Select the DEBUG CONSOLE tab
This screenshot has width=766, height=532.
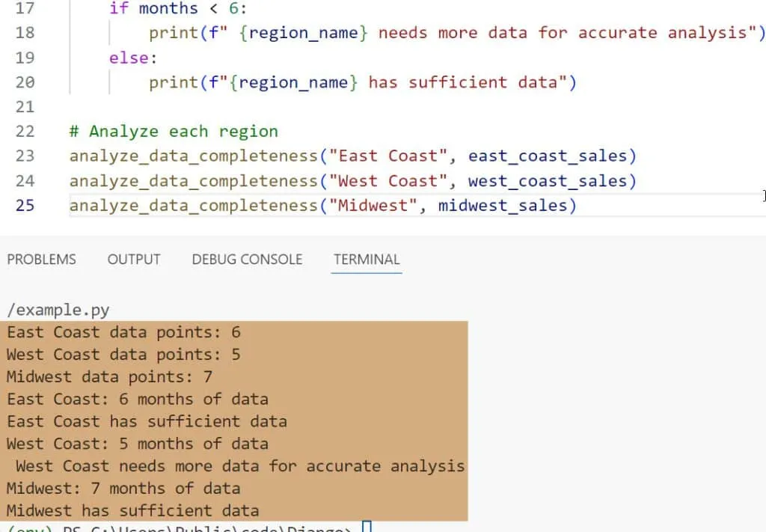click(x=247, y=260)
